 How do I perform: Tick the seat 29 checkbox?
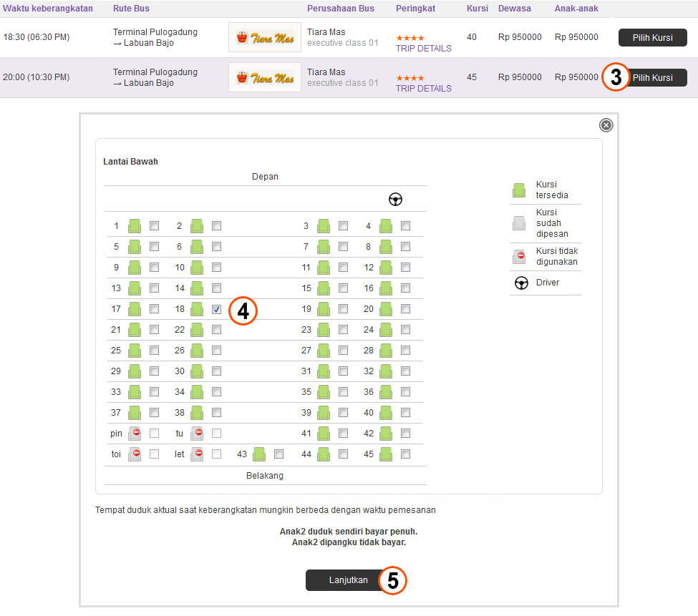click(x=154, y=371)
